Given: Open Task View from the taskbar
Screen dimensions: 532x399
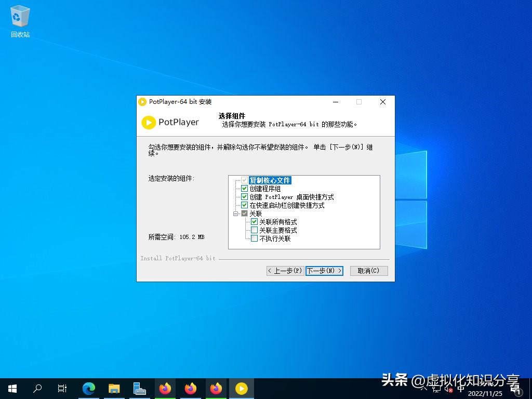Looking at the screenshot, I should 62,388.
